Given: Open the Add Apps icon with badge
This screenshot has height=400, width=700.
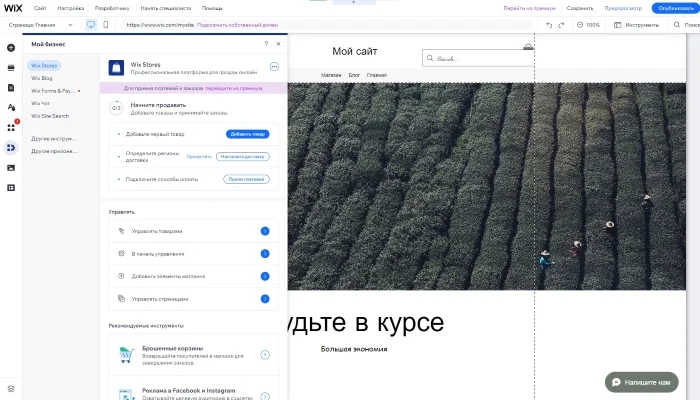Looking at the screenshot, I should [x=11, y=127].
